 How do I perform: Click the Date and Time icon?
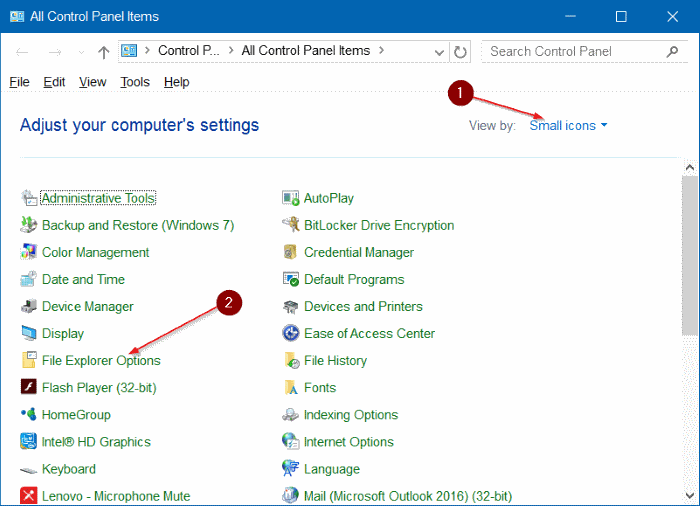coord(29,279)
